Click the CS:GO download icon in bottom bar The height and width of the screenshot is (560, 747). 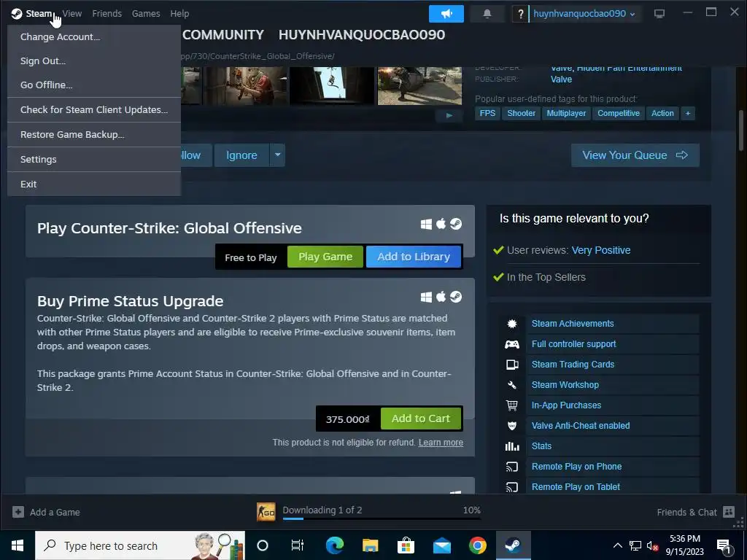click(266, 513)
